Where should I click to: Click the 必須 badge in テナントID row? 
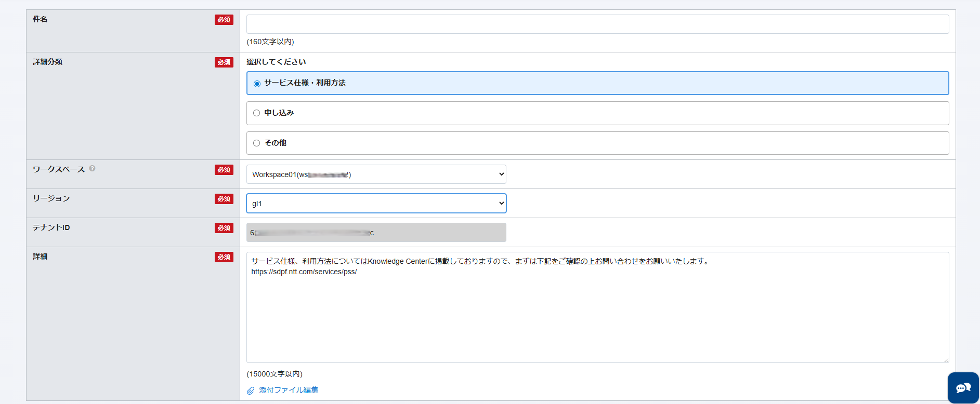point(224,228)
